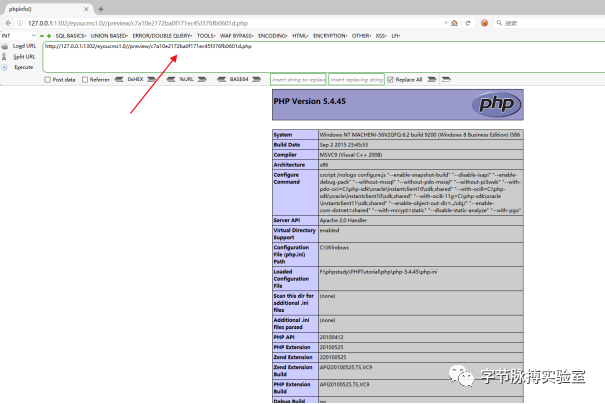Toggle the Replace All checkbox

(x=390, y=79)
